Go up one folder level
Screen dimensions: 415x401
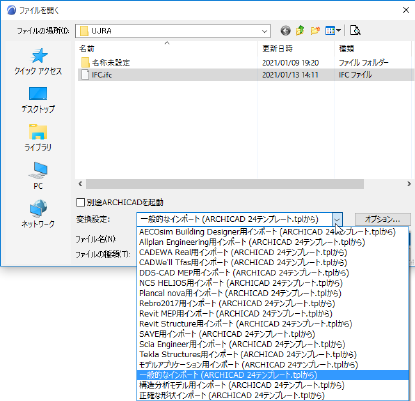[x=300, y=31]
